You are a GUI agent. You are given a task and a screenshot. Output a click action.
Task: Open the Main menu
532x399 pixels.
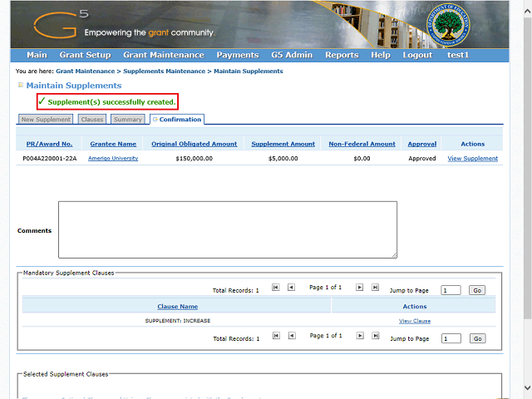[x=37, y=55]
